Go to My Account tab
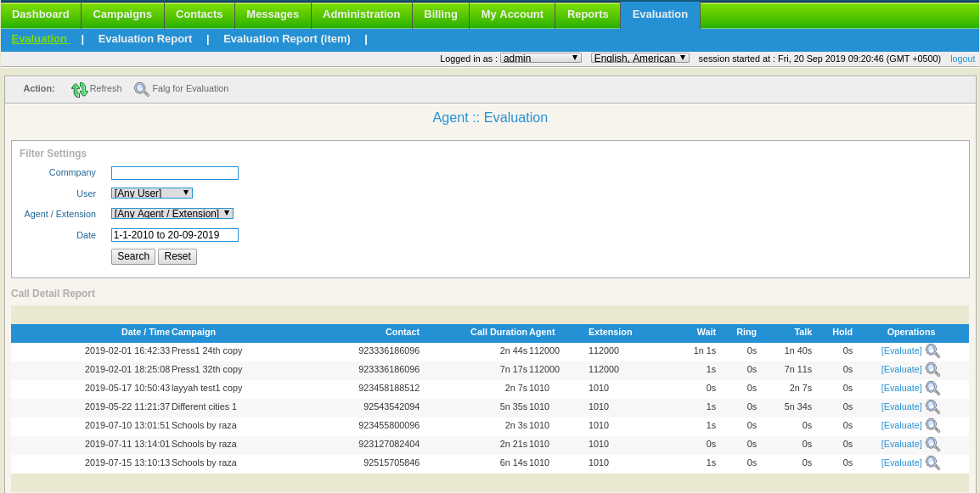The height and width of the screenshot is (493, 980). point(512,14)
